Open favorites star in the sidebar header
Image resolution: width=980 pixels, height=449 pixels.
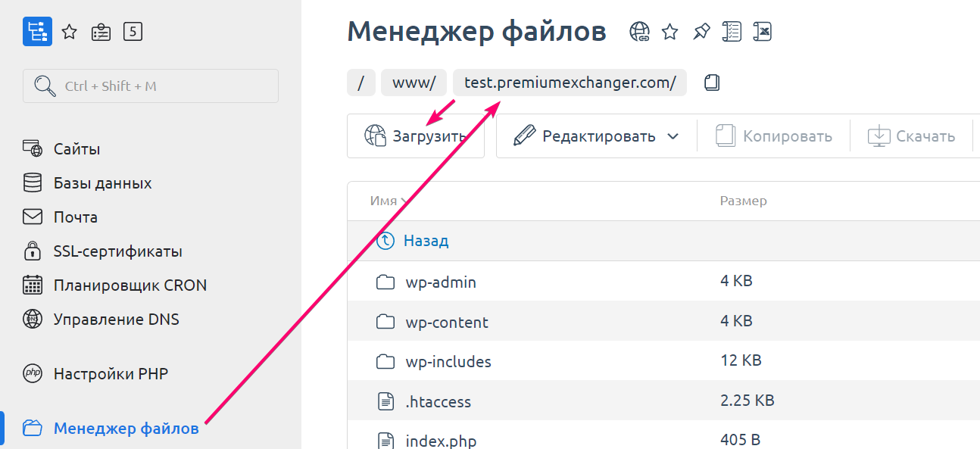click(x=70, y=32)
